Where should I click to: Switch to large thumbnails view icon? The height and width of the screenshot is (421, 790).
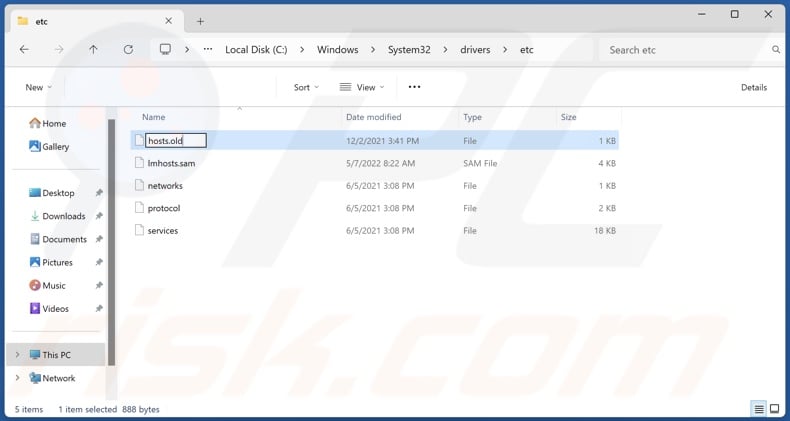pyautogui.click(x=775, y=409)
